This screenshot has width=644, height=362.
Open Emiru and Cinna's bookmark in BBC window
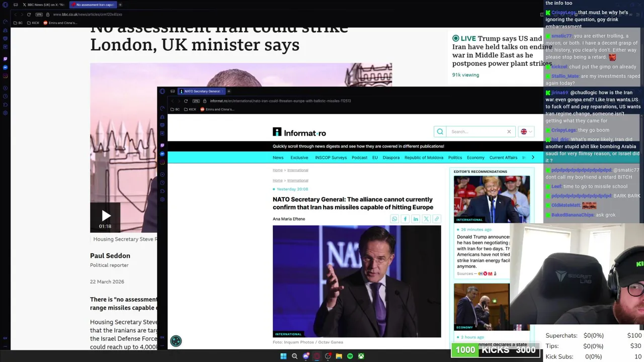tap(60, 23)
